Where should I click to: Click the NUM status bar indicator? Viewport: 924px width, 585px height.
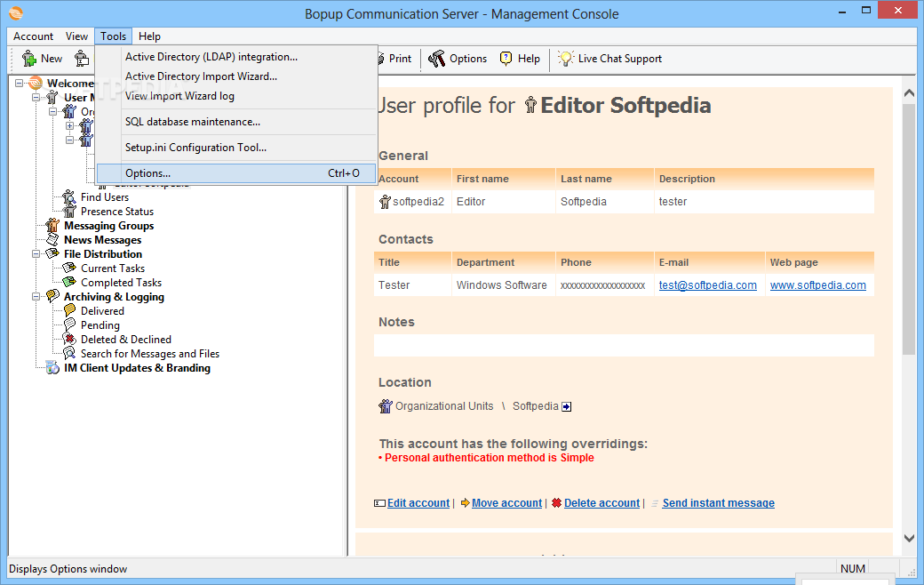coord(852,568)
